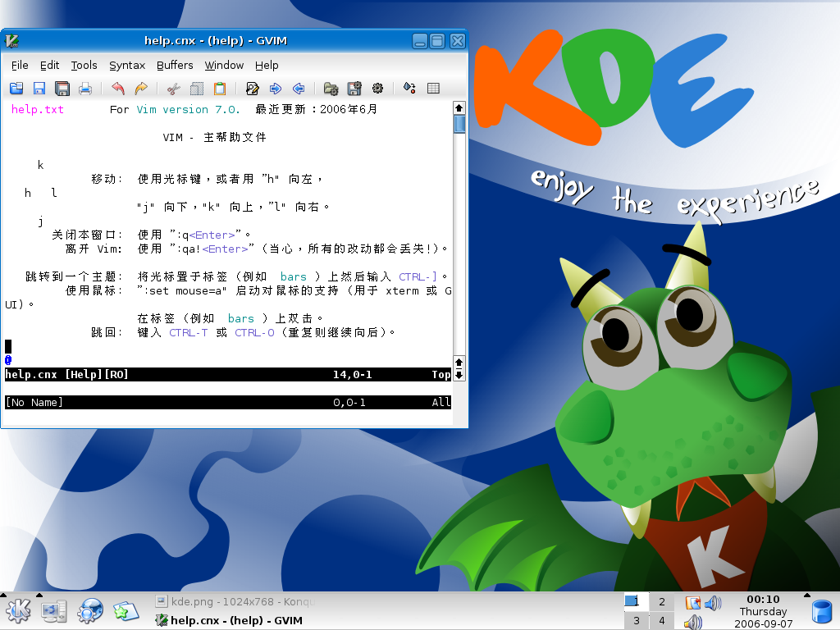Open the File menu

pyautogui.click(x=20, y=66)
